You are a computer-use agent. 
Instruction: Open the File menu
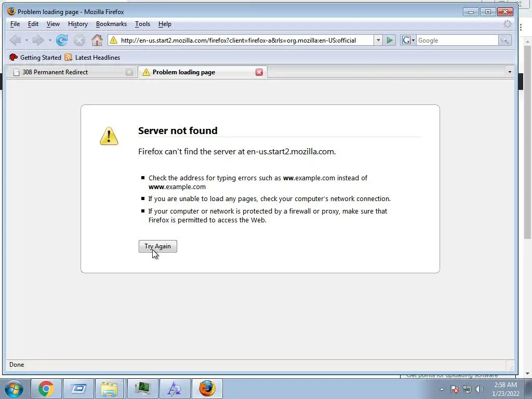click(15, 24)
